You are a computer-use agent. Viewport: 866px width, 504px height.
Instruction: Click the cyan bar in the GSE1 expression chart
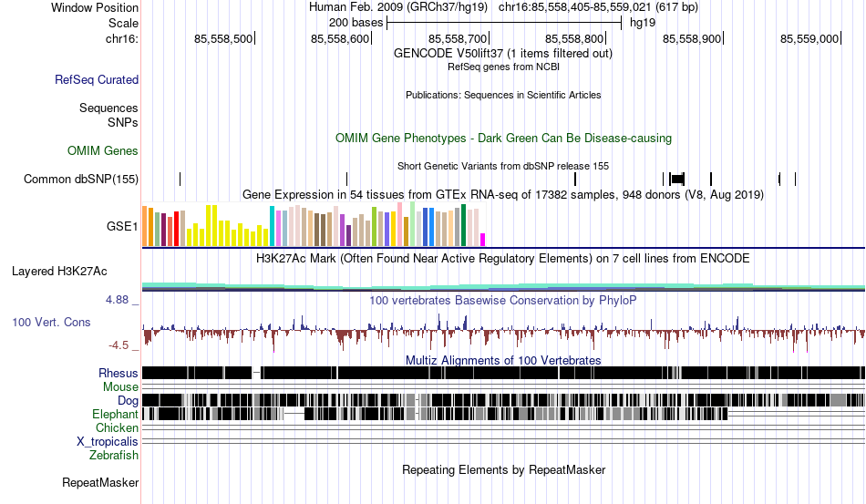(272, 226)
